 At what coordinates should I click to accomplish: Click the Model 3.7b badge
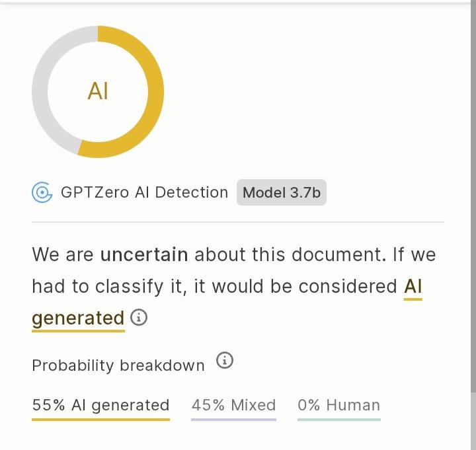[x=282, y=192]
